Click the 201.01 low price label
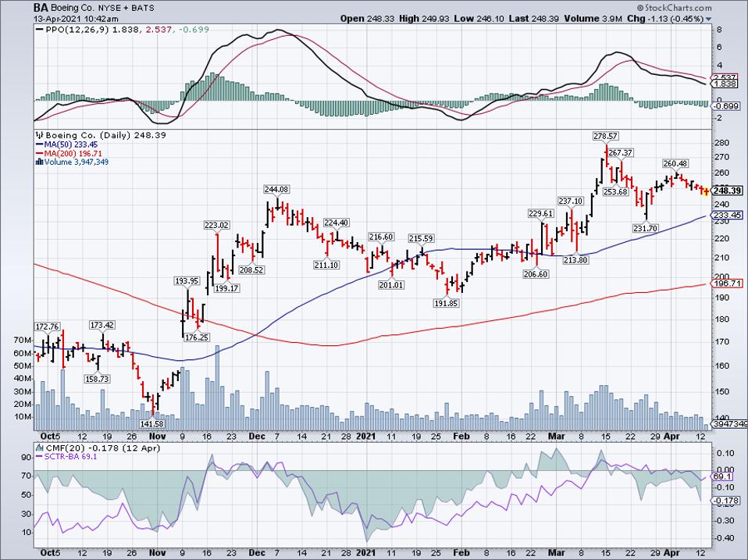 click(391, 285)
